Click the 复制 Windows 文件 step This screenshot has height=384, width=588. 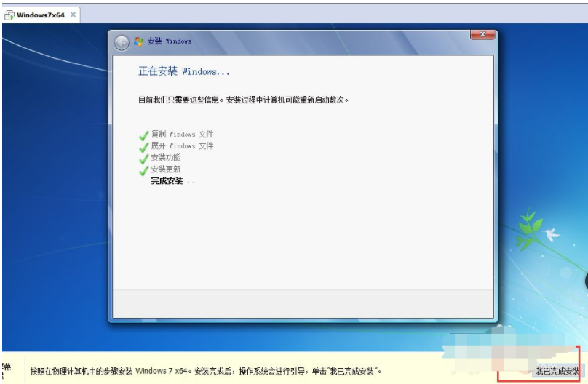coord(182,134)
